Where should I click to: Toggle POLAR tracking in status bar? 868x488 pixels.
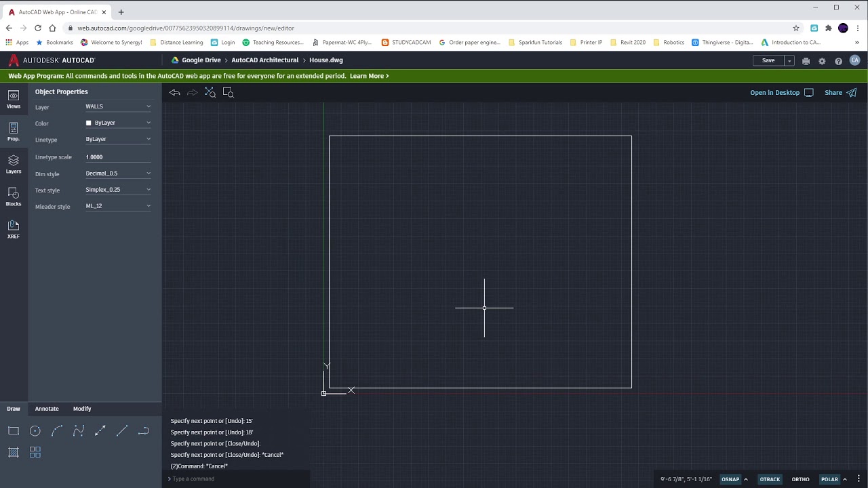[829, 479]
